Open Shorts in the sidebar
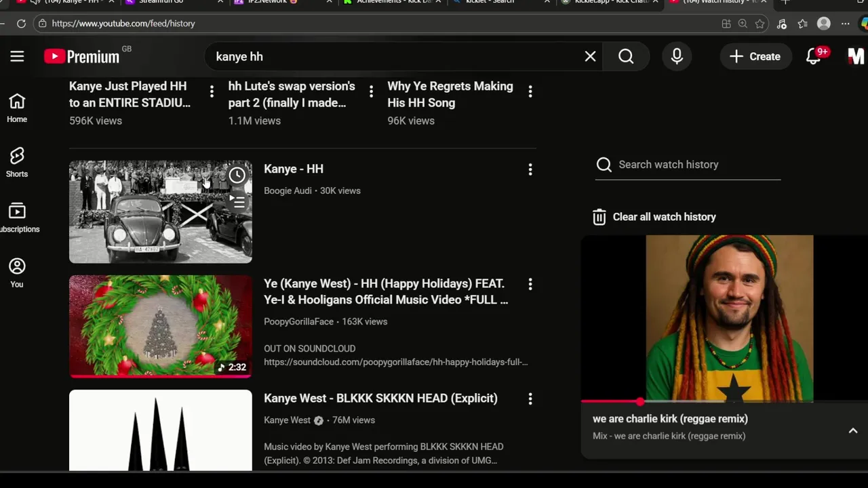 pos(17,163)
